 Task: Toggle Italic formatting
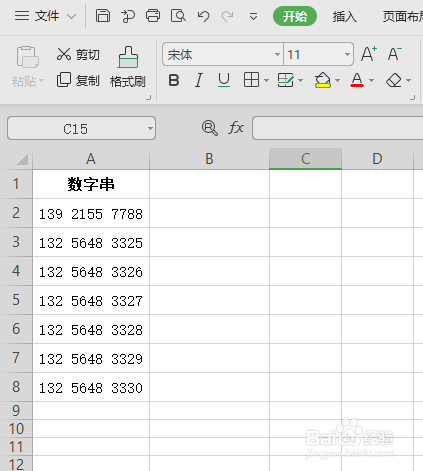click(199, 80)
